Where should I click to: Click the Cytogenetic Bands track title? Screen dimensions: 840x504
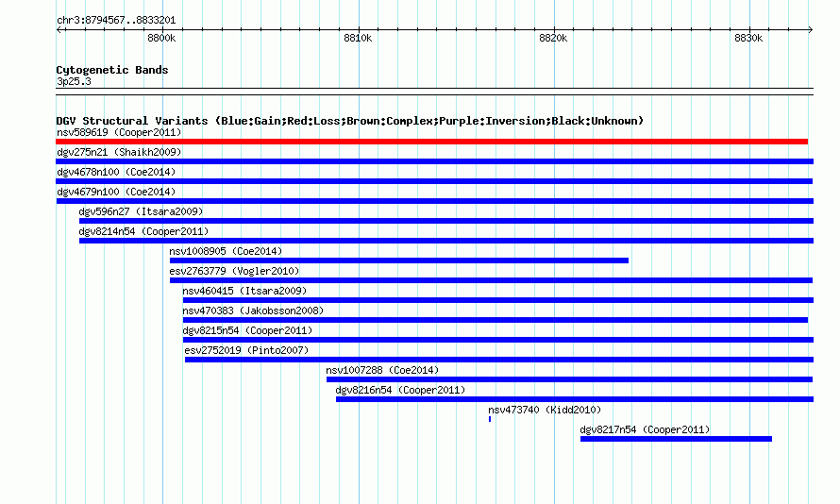pos(112,70)
